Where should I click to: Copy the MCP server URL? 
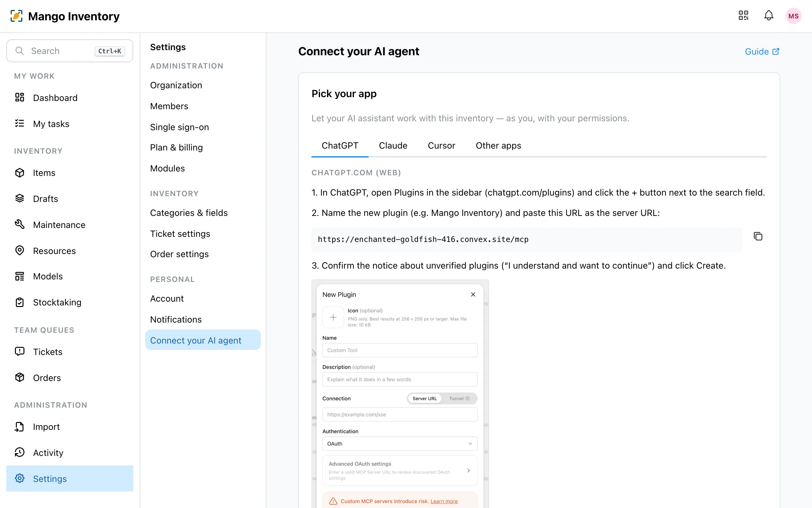click(758, 236)
